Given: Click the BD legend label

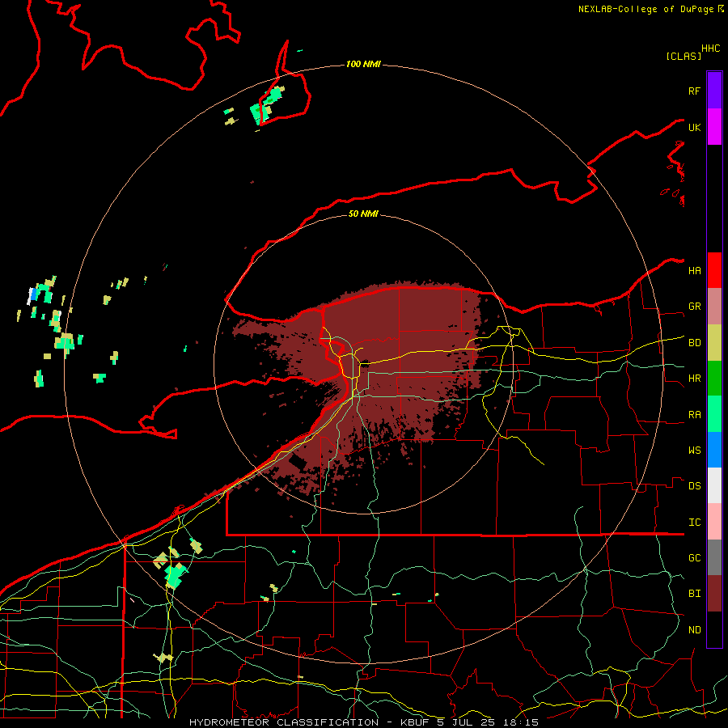Looking at the screenshot, I should click(694, 343).
